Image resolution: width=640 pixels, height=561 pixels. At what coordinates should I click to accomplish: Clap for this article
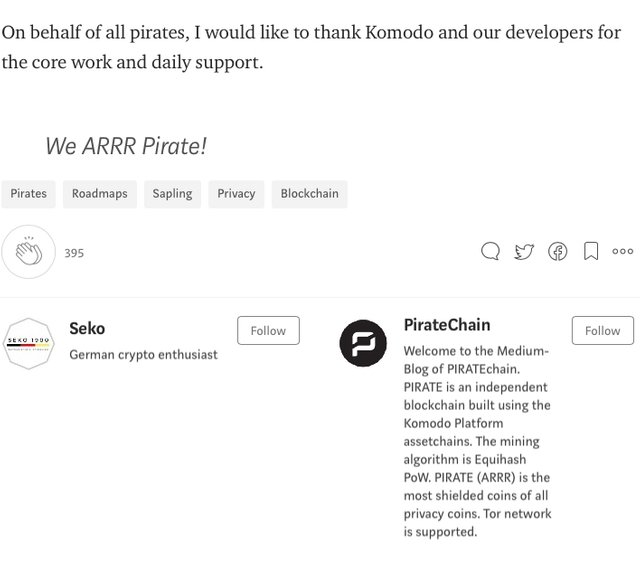click(28, 252)
